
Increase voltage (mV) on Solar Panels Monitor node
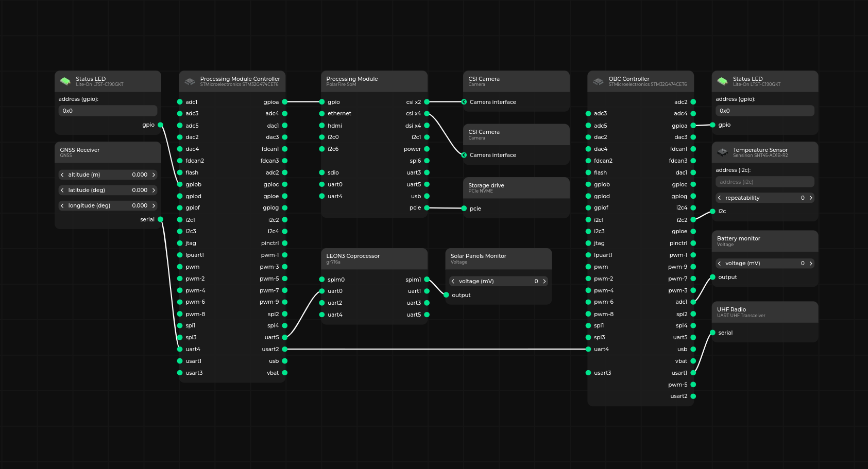(x=544, y=281)
